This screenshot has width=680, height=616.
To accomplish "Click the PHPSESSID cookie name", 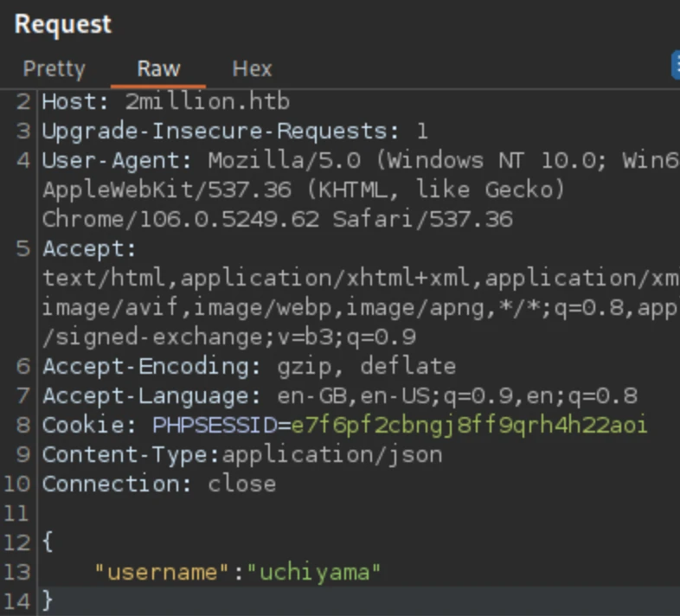I will tap(215, 426).
